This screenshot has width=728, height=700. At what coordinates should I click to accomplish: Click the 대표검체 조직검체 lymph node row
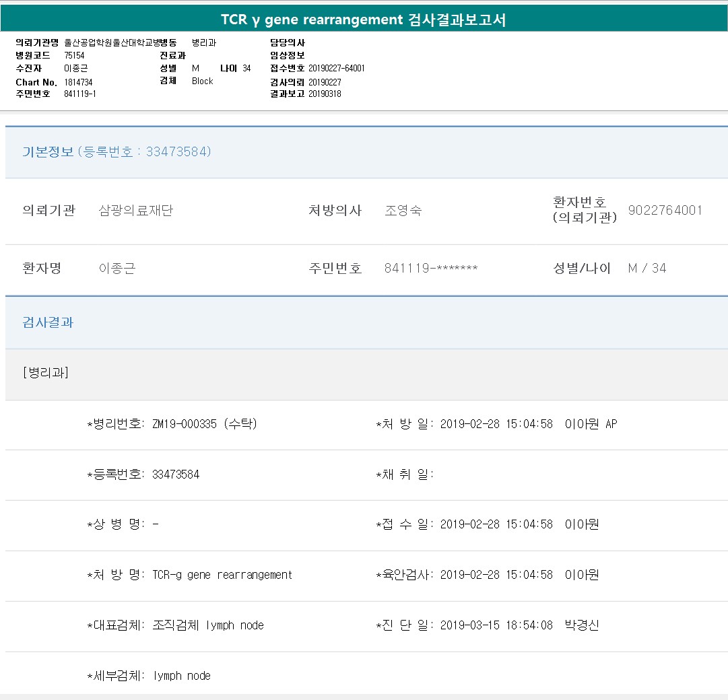(x=176, y=625)
